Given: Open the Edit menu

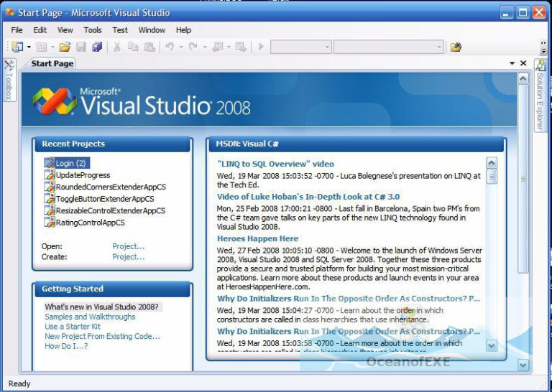Looking at the screenshot, I should coord(40,30).
